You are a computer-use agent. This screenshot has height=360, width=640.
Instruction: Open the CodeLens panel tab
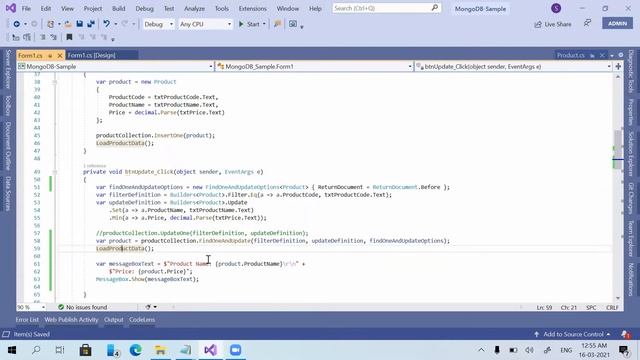point(142,320)
